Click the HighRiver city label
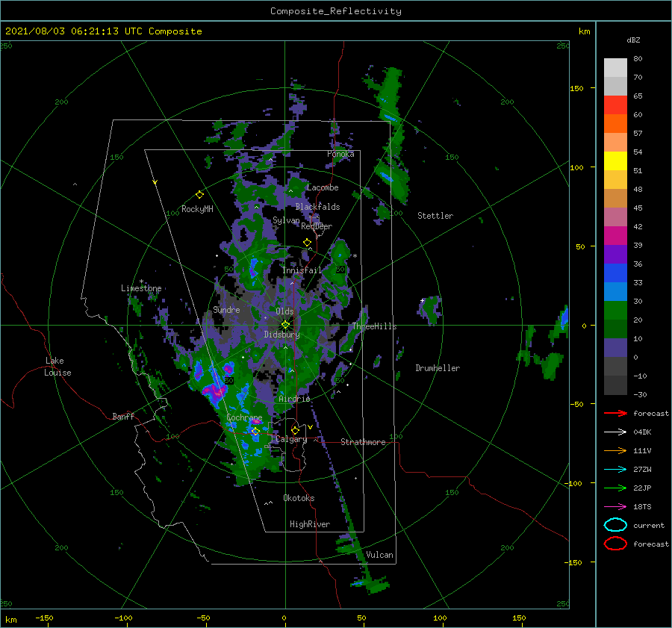Screen dimensions: 672x628 pyautogui.click(x=310, y=524)
